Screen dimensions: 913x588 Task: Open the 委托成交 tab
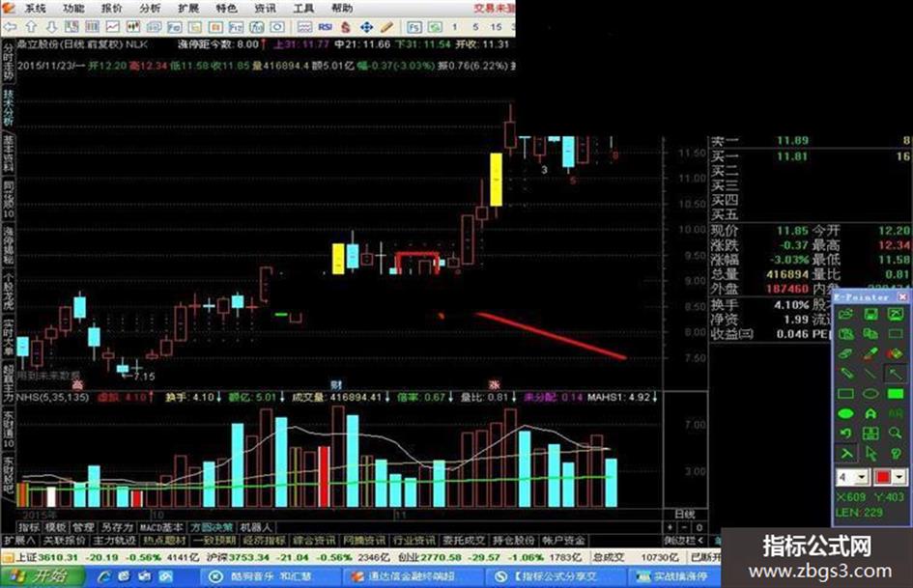point(464,541)
